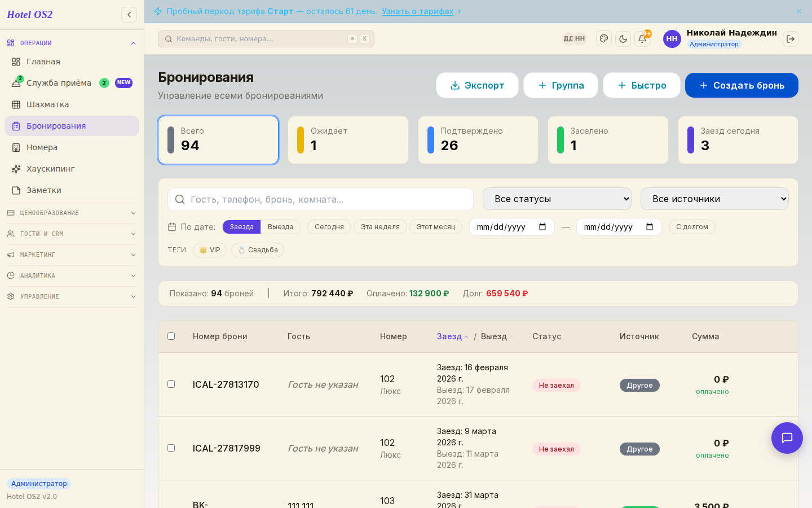The image size is (812, 508).
Task: Follow the Узнать о тарифах link
Action: pos(417,11)
